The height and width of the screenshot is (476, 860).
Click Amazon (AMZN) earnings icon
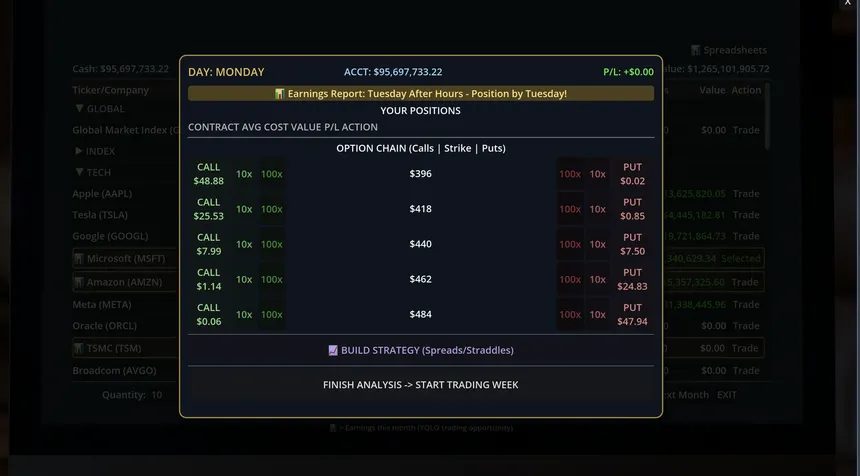79,282
